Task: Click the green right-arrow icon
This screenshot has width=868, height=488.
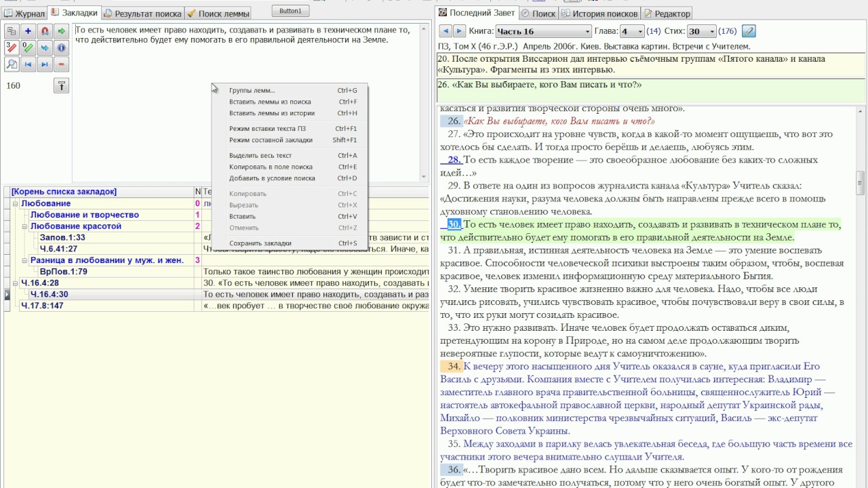Action: click(61, 31)
